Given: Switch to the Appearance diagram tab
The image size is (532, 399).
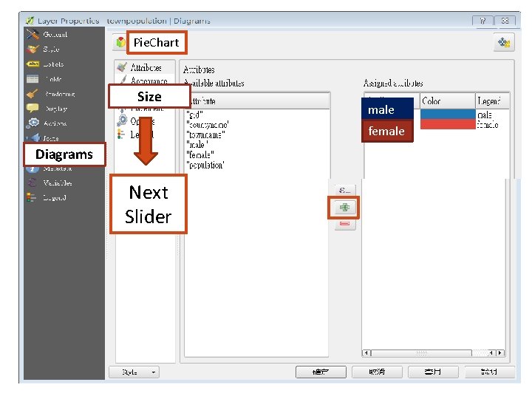Looking at the screenshot, I should click(x=146, y=80).
